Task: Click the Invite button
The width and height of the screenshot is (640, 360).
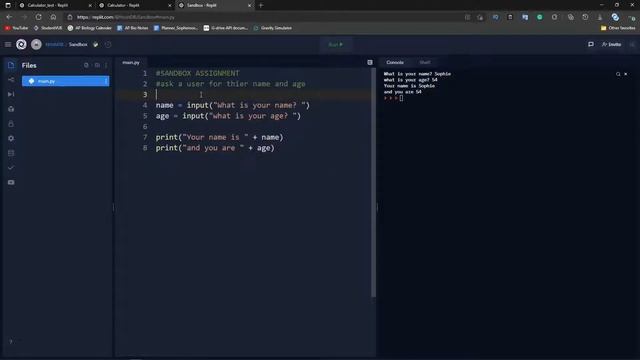Action: point(611,44)
